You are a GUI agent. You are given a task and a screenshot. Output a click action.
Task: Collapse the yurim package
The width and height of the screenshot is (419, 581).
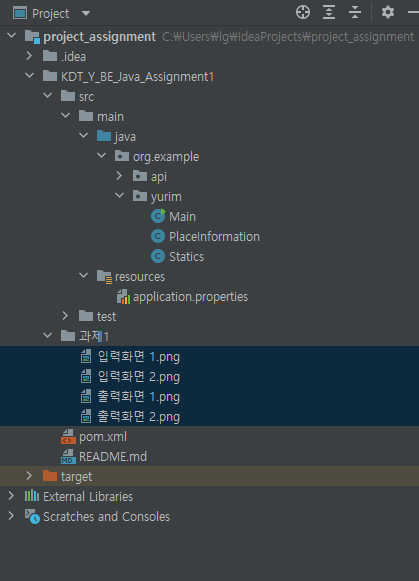coord(120,196)
